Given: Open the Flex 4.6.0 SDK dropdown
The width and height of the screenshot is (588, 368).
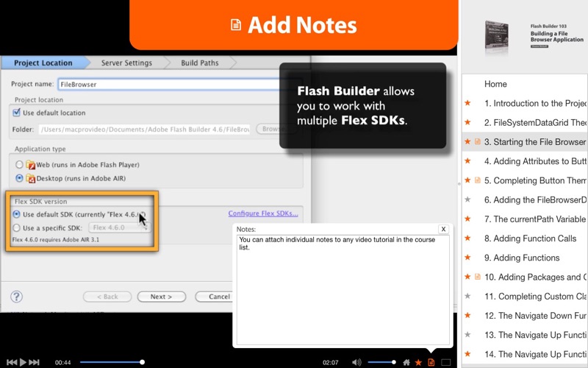Looking at the screenshot, I should tap(120, 227).
